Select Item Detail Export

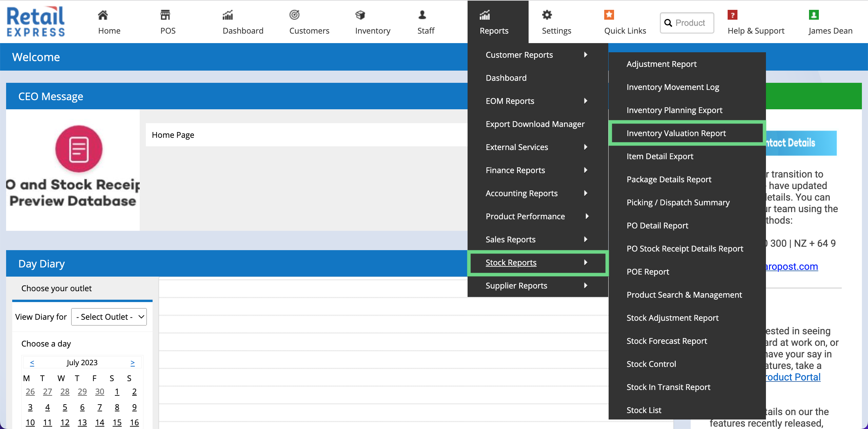pos(660,156)
